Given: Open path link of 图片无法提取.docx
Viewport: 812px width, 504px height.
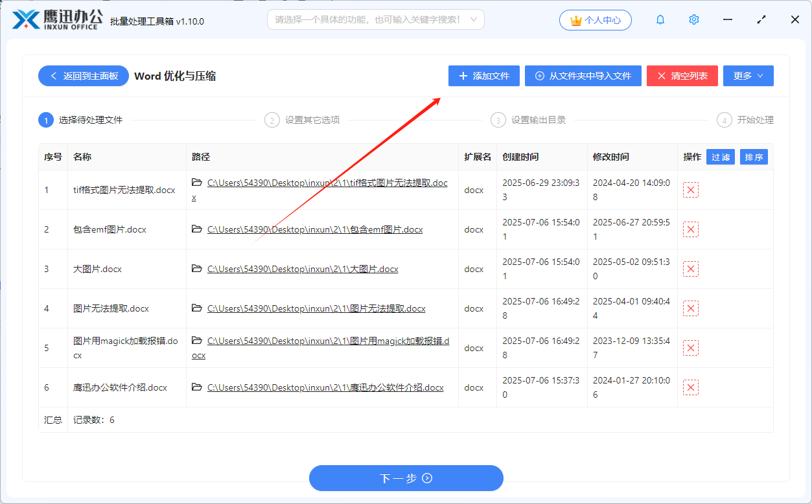Looking at the screenshot, I should pyautogui.click(x=316, y=309).
